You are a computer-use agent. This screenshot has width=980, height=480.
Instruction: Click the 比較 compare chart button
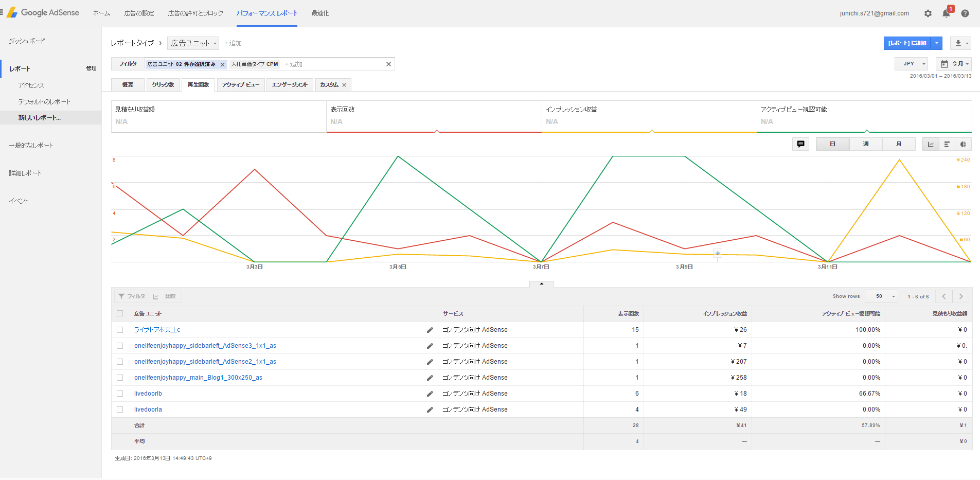(x=165, y=296)
